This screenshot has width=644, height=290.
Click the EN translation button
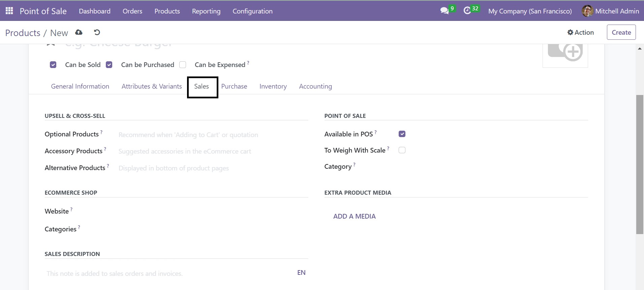tap(301, 272)
